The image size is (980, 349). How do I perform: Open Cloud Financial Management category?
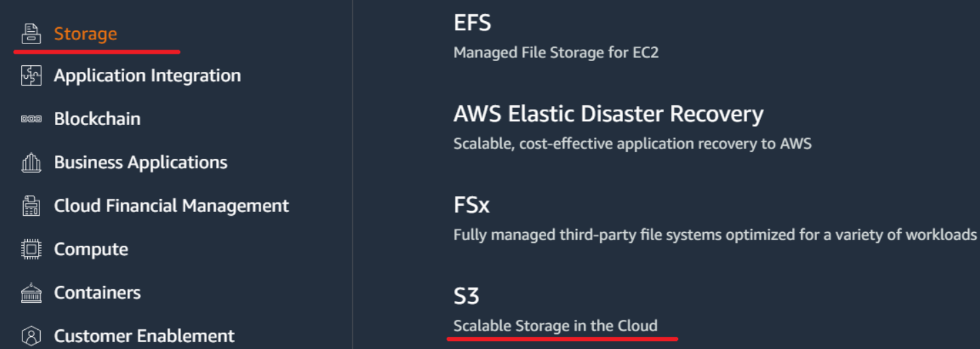click(171, 206)
